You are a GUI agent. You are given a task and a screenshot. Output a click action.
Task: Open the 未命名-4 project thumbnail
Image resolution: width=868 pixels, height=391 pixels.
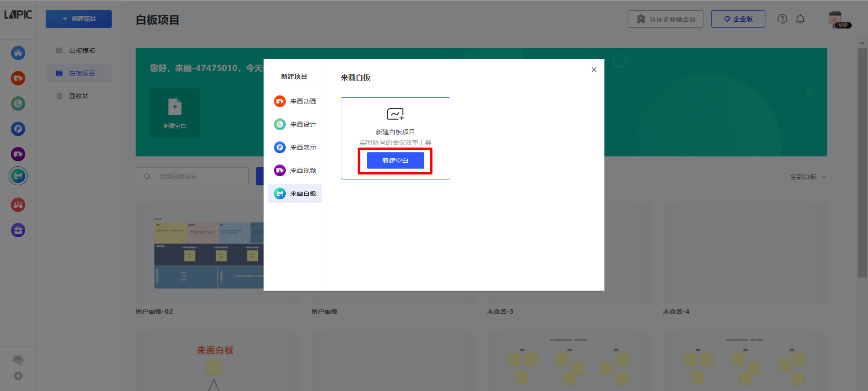pos(745,253)
